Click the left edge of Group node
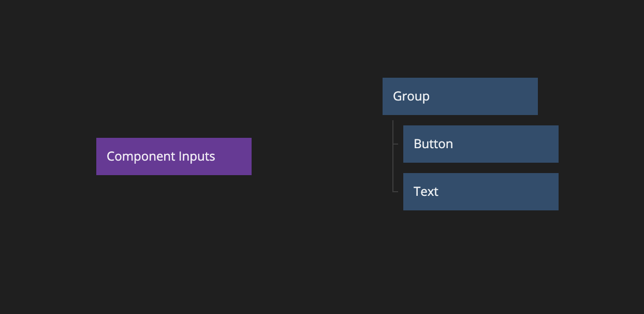Screen dimensions: 644x314 384,96
